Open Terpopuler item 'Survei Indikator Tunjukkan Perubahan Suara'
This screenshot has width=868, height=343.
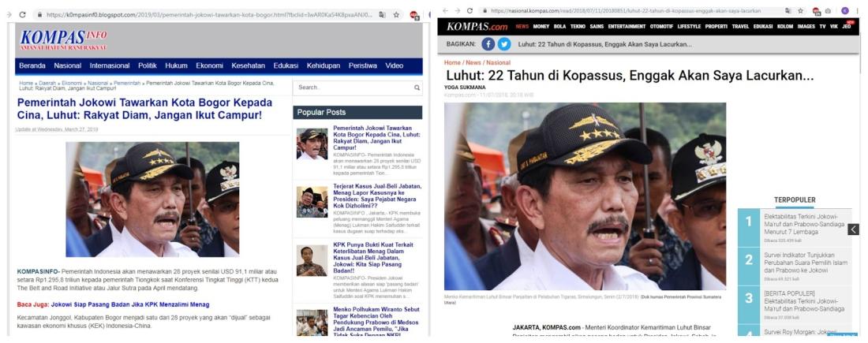tap(806, 263)
